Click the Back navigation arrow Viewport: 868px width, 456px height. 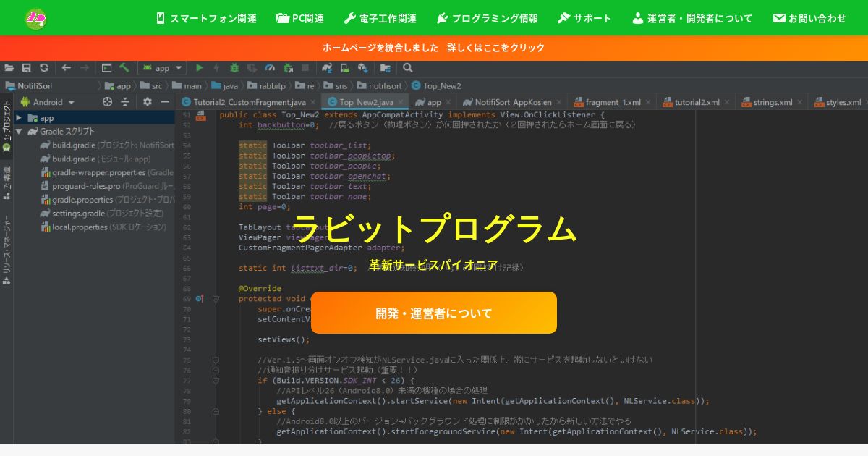pos(67,68)
